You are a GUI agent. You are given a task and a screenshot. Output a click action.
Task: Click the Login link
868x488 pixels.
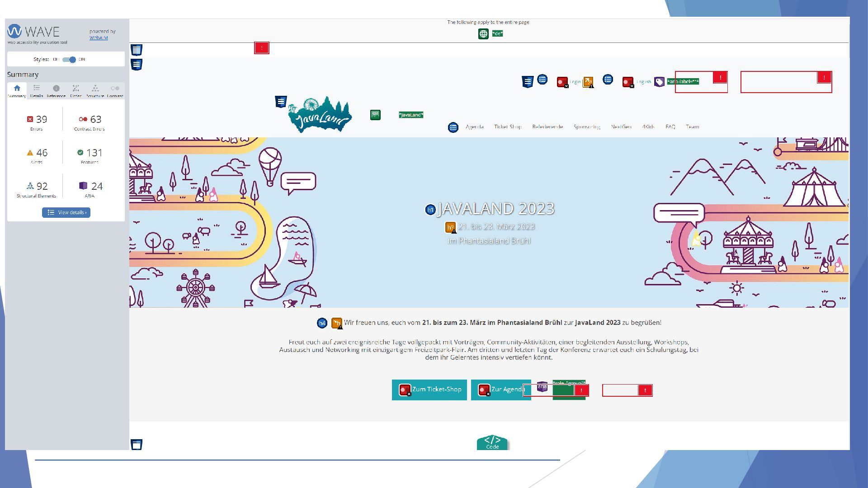575,82
